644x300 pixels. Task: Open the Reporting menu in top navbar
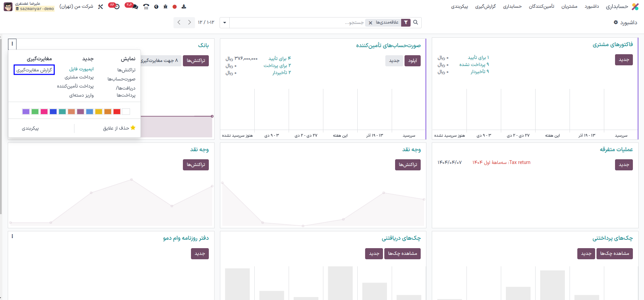(485, 7)
